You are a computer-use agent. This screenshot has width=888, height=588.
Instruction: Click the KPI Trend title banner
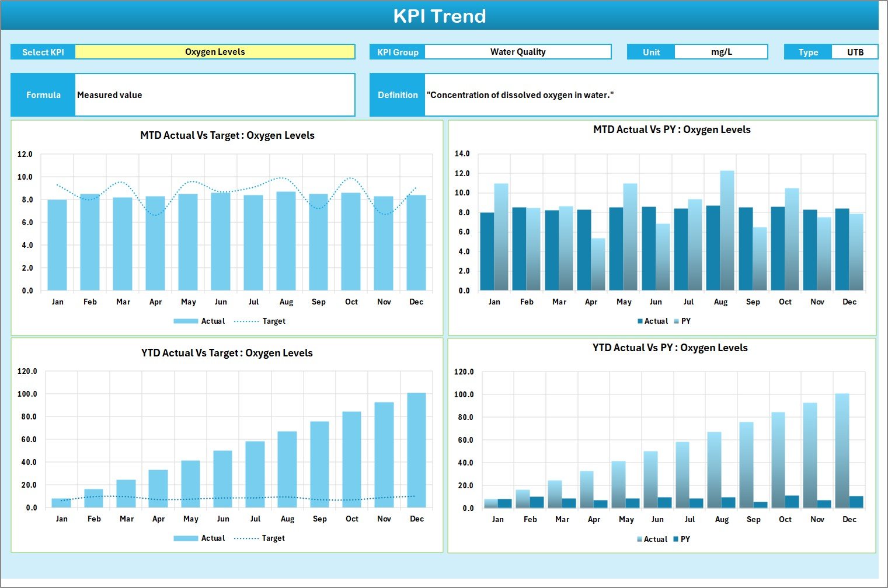[440, 16]
